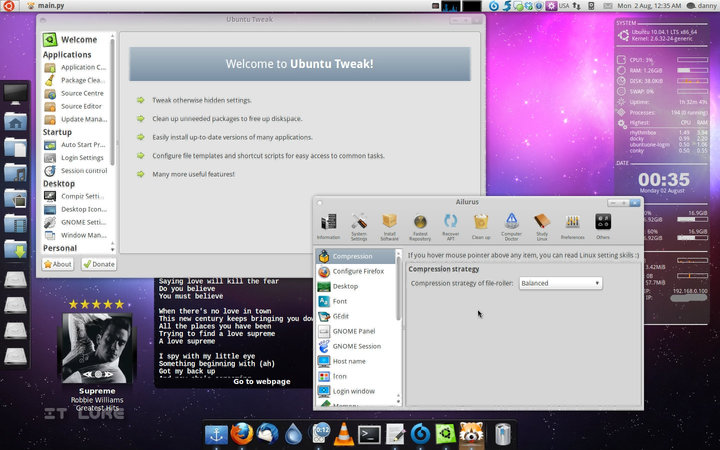Open Terminal from the dock
The width and height of the screenshot is (720, 450).
click(369, 434)
